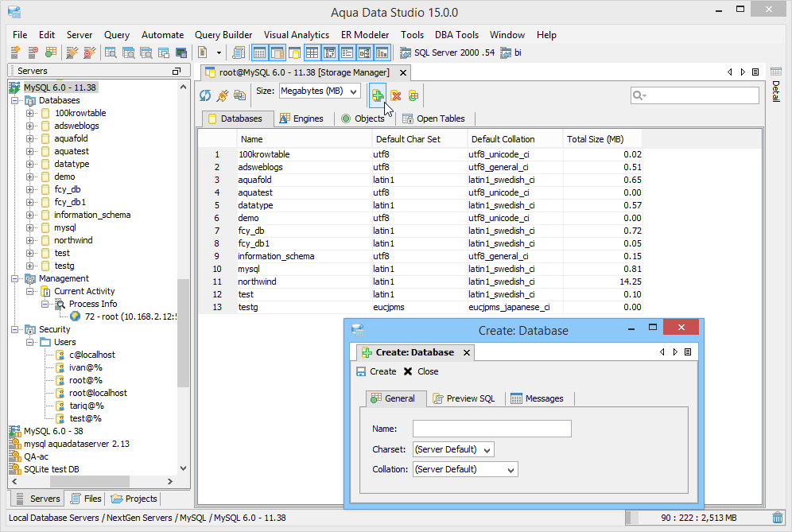This screenshot has width=792, height=532.
Task: Open the Messages tab in Create Database
Action: (537, 398)
